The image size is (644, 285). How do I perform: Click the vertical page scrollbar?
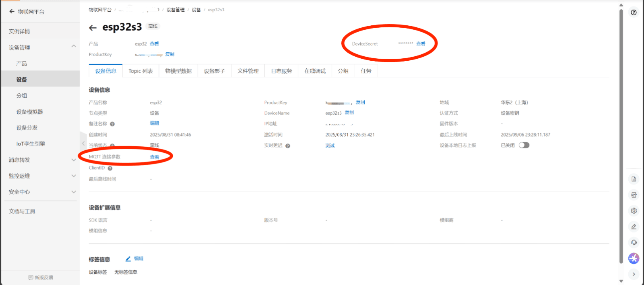(621, 136)
